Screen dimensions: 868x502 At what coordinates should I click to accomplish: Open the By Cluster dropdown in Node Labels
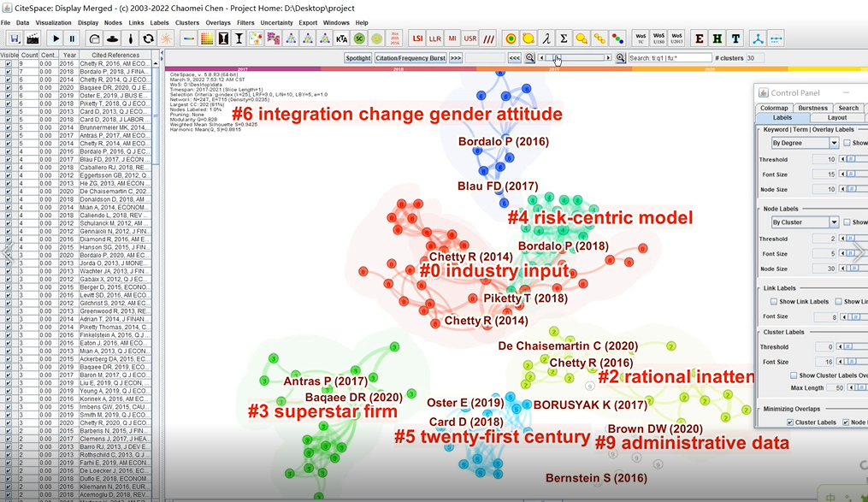(x=804, y=221)
